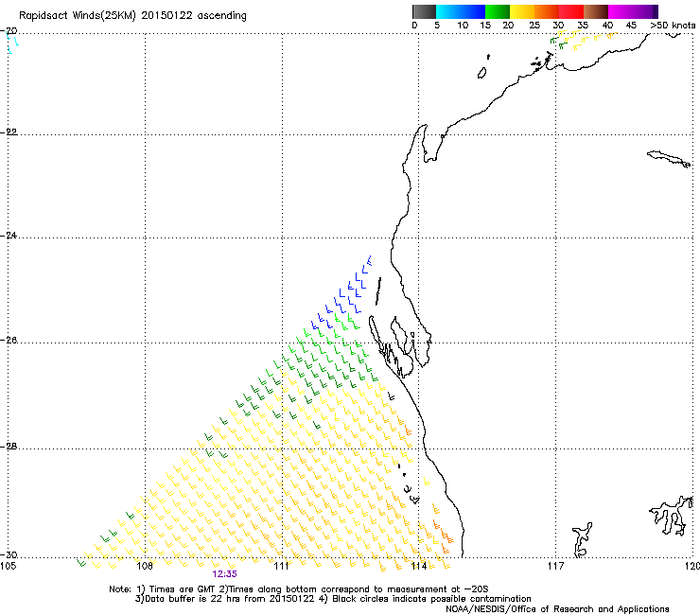Image resolution: width=700 pixels, height=615 pixels.
Task: Click the cyan 5-10 knots legend segment
Action: 448,11
